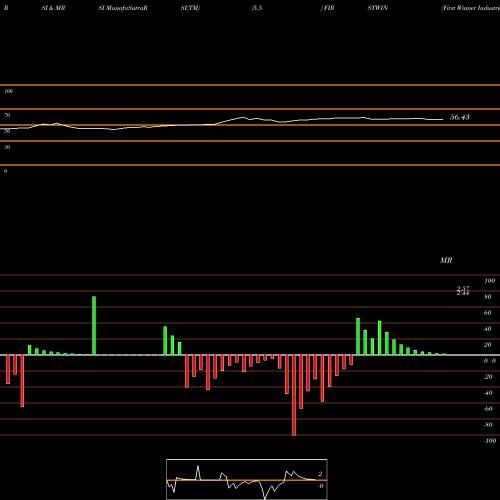Click the deepest red bar reaching -100
The height and width of the screenshot is (500, 500).
tap(294, 395)
